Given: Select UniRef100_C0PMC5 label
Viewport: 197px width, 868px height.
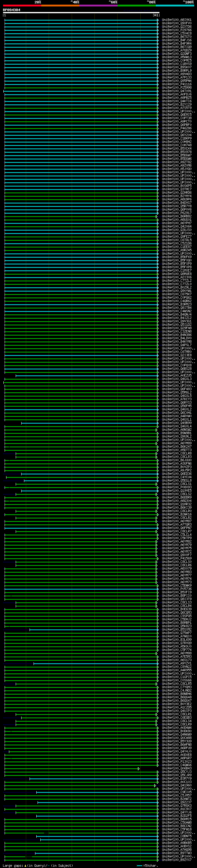Looking at the screenshot, I should [177, 61].
